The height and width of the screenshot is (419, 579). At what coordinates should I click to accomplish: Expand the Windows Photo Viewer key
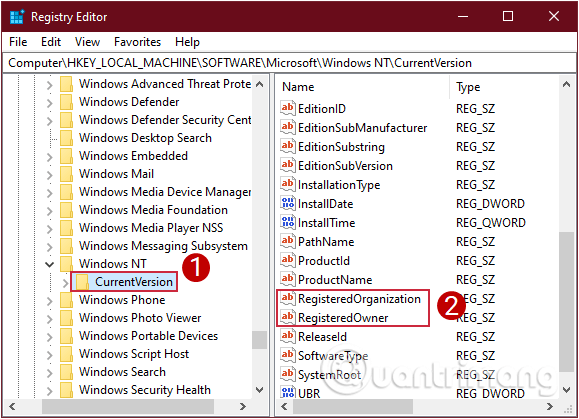point(49,319)
